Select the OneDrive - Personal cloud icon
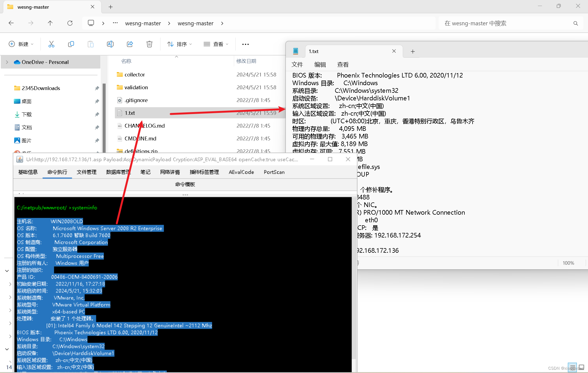This screenshot has height=373, width=588. click(x=17, y=62)
